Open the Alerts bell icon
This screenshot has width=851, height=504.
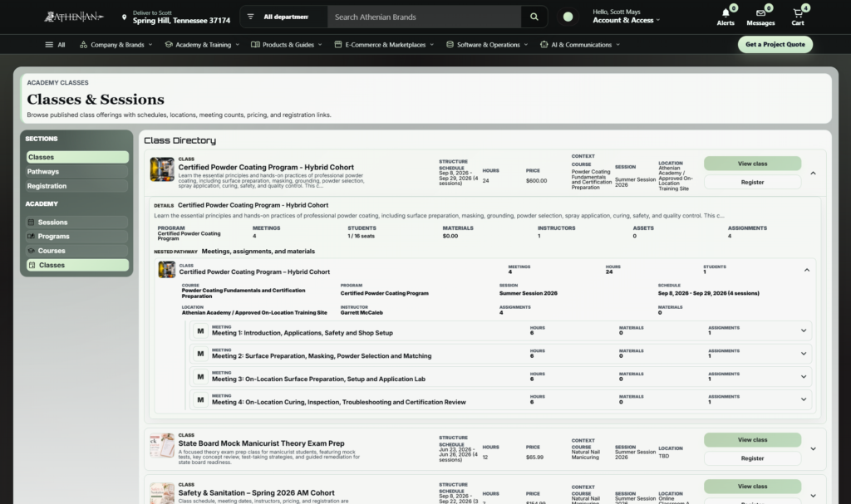click(x=726, y=13)
